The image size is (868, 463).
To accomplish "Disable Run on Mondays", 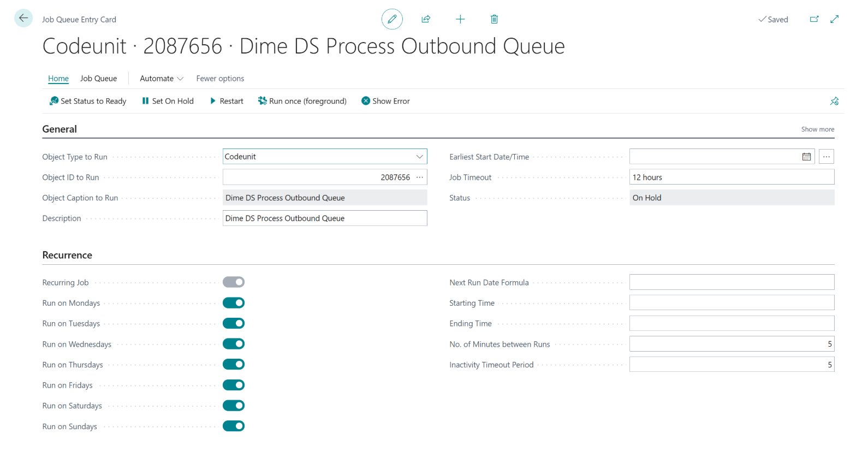I will tap(234, 303).
